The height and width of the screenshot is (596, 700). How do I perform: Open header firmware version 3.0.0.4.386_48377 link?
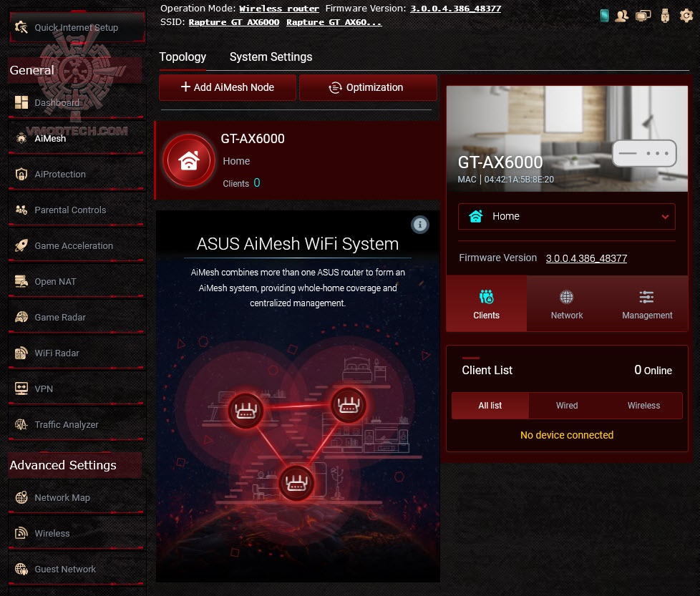(456, 9)
